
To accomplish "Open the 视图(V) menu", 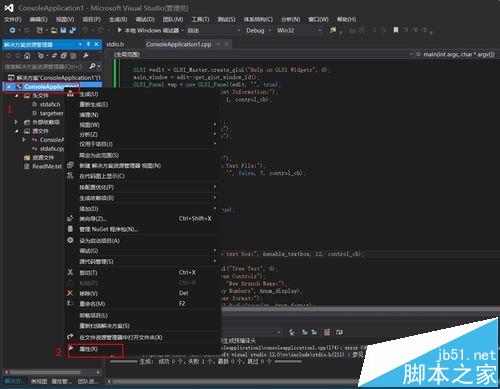I will coord(65,20).
